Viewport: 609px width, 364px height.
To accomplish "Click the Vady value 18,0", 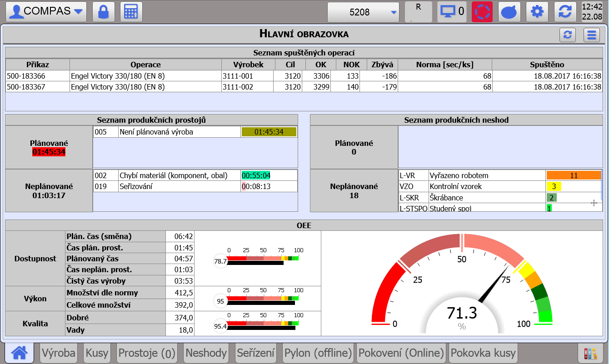I will [x=180, y=330].
